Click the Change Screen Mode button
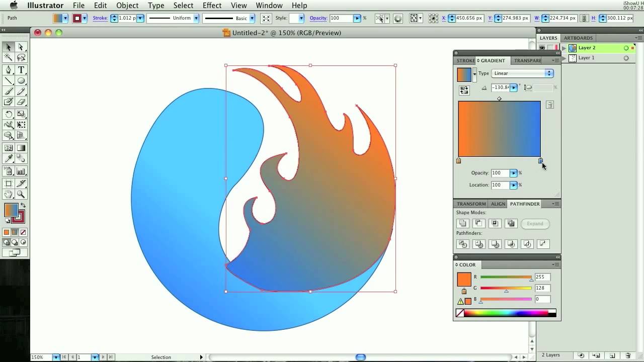This screenshot has height=362, width=644. click(x=15, y=252)
